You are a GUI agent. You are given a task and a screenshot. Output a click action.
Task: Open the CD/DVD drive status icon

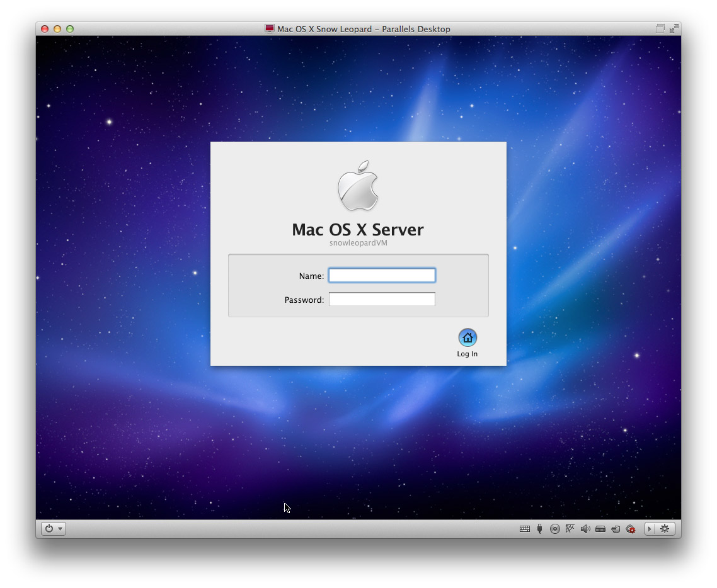tap(554, 529)
